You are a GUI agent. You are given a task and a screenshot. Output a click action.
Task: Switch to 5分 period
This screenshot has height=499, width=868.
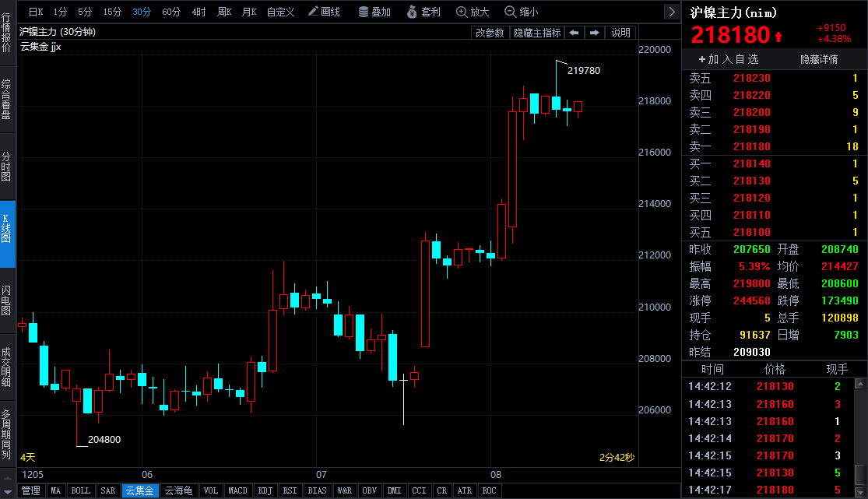[x=85, y=12]
